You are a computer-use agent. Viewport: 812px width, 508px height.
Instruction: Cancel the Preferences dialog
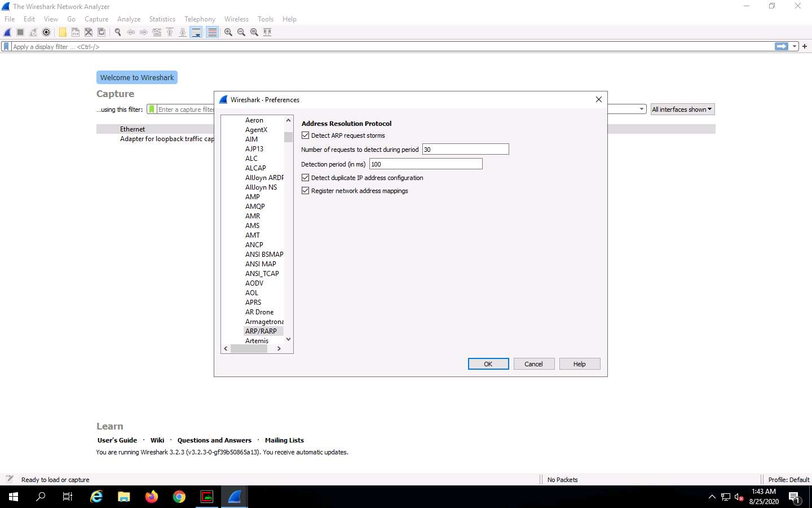[x=533, y=364]
